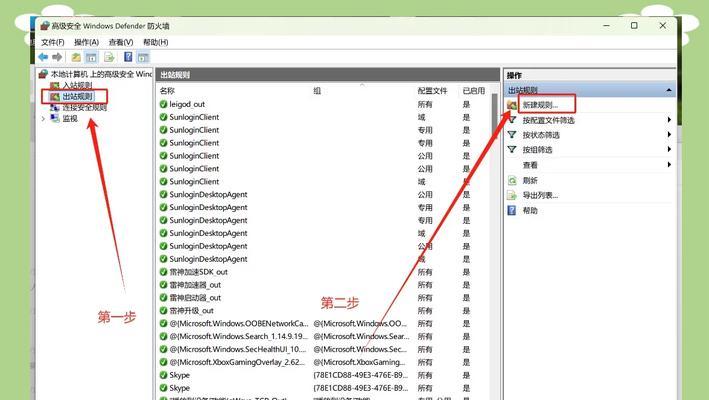
Task: Select 出站规则 in the tree
Action: point(77,96)
